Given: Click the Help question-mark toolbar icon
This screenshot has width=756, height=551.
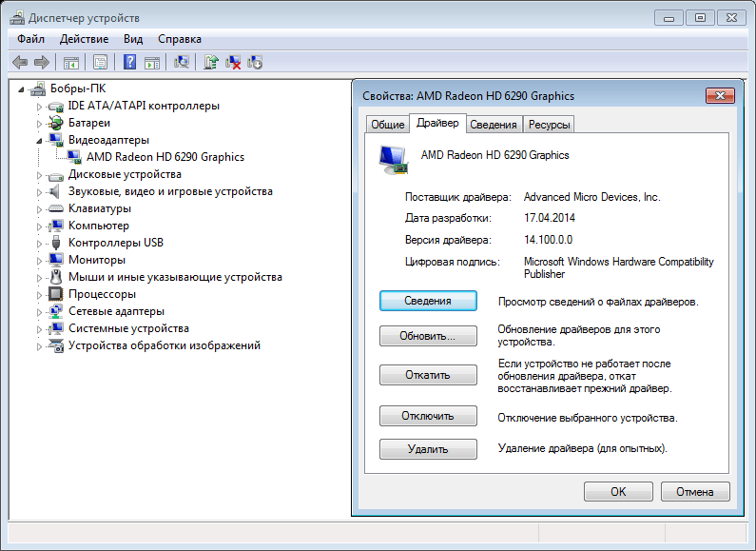Looking at the screenshot, I should click(x=130, y=63).
